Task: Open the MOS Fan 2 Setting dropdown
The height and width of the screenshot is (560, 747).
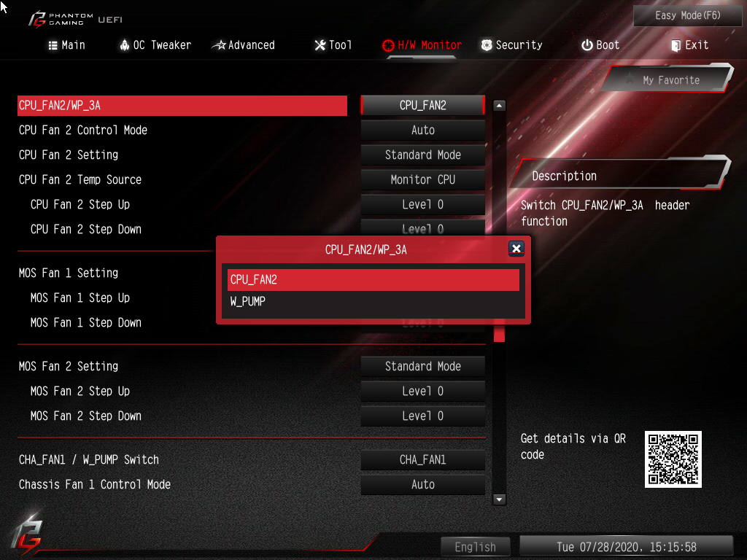Action: coord(423,366)
